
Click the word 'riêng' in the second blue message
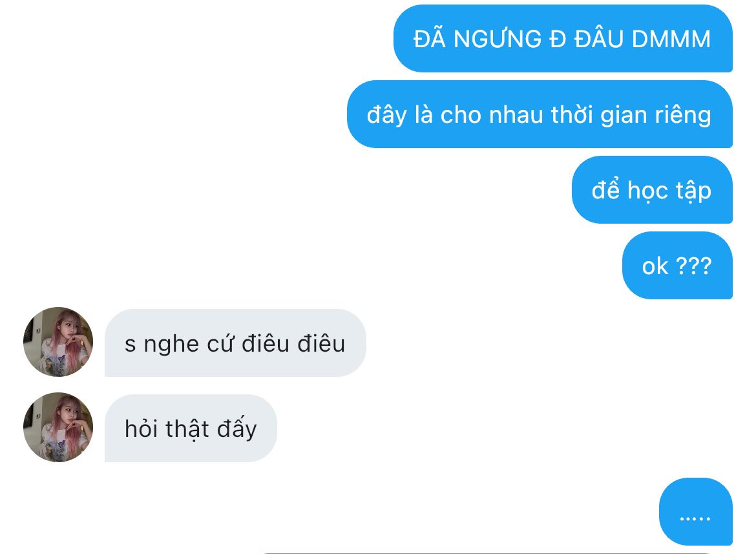click(683, 116)
